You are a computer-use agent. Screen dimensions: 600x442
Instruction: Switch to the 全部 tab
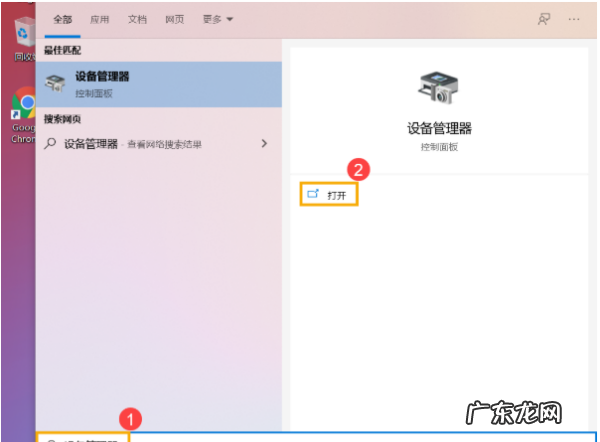(63, 20)
